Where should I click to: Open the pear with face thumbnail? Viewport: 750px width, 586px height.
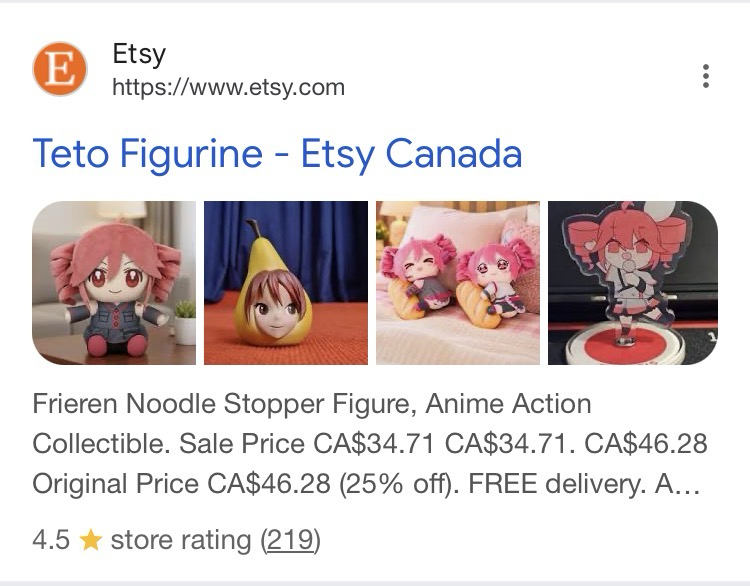(286, 283)
